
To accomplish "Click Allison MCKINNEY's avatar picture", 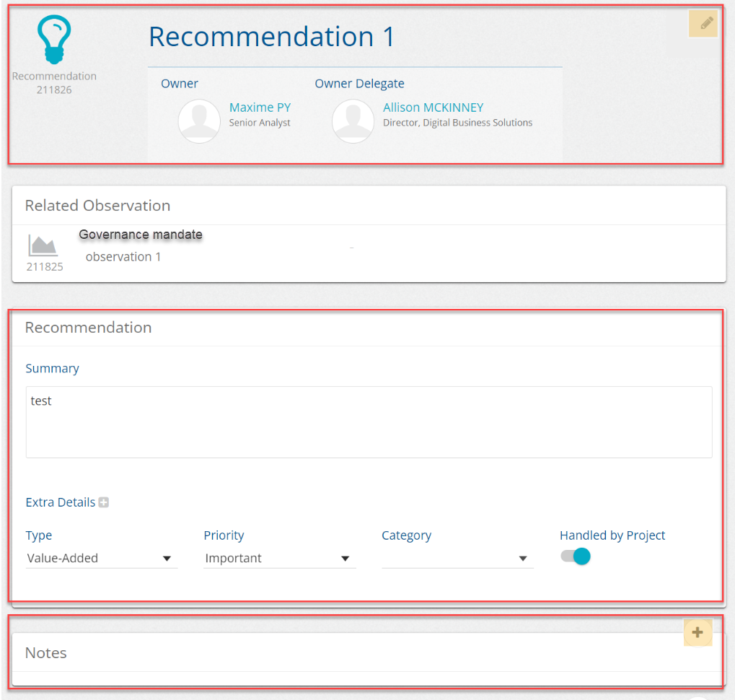I will (353, 121).
